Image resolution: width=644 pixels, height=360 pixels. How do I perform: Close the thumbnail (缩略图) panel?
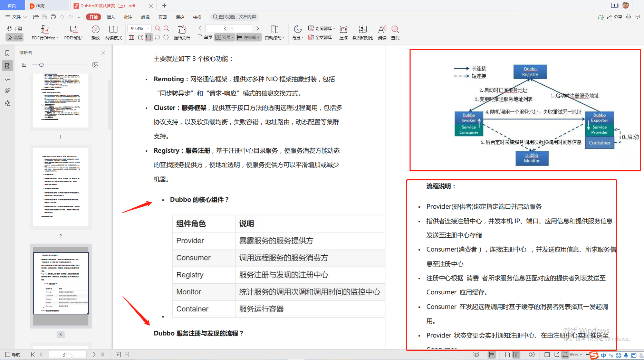tap(103, 53)
